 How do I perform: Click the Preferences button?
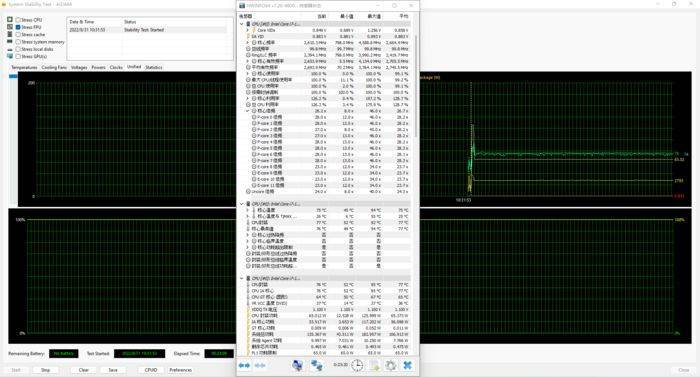180,370
